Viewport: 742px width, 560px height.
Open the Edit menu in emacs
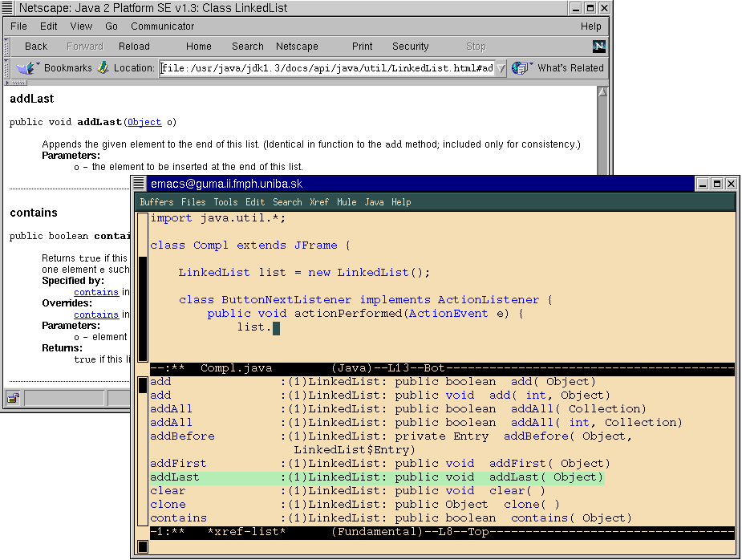254,202
